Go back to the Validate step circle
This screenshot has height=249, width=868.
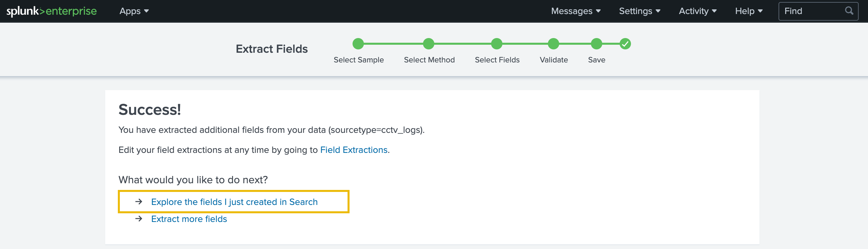(x=553, y=44)
